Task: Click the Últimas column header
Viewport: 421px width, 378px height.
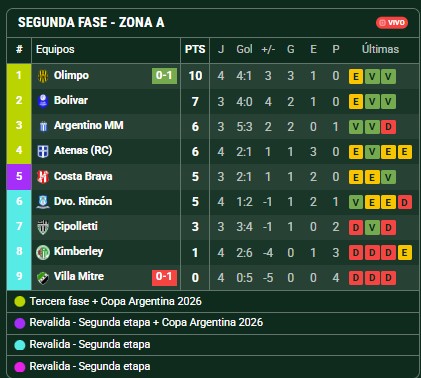Action: pos(380,49)
